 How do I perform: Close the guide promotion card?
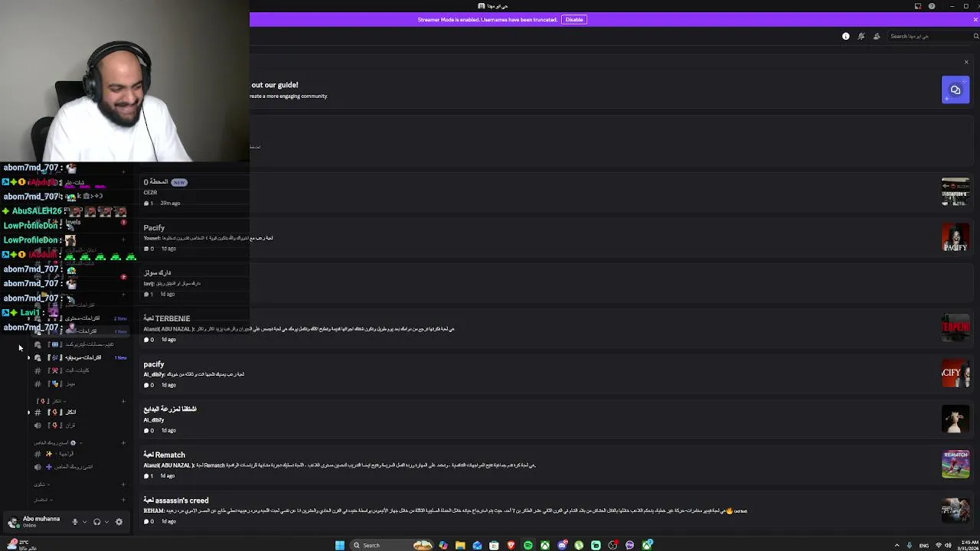(966, 62)
